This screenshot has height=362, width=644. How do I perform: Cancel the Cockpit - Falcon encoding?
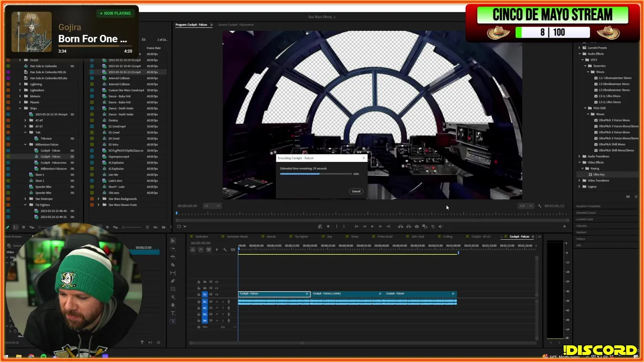click(356, 191)
